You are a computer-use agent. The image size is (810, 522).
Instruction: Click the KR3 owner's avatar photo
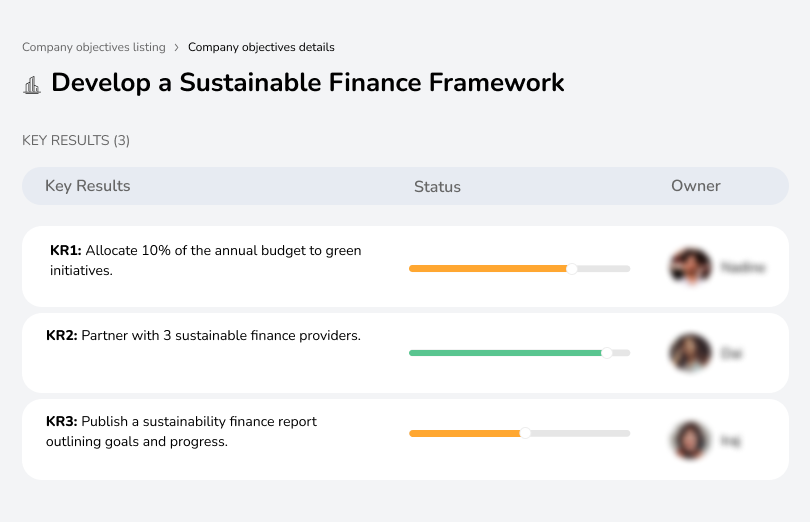(x=690, y=440)
